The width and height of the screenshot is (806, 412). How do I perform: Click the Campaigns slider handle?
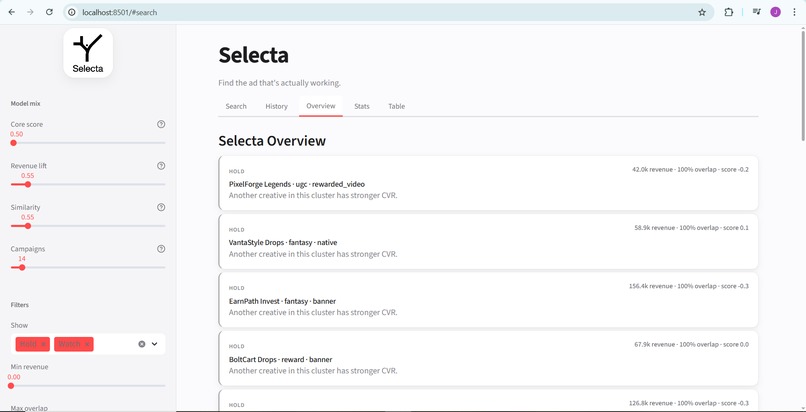(x=22, y=267)
